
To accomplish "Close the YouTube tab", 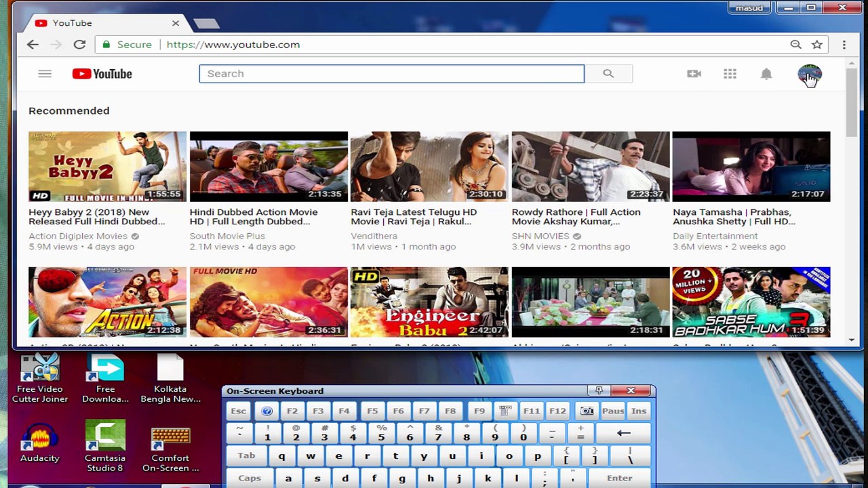I will [x=176, y=23].
